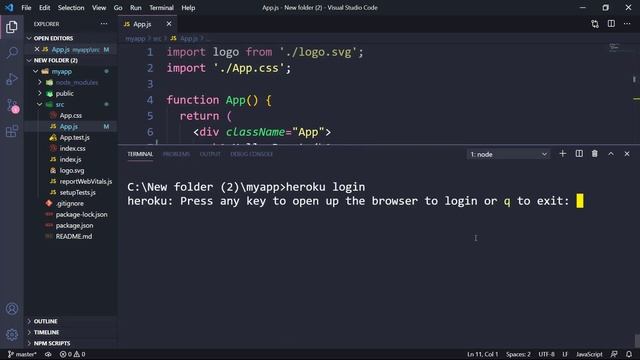The height and width of the screenshot is (360, 640).
Task: Open notifications bell in status bar
Action: [x=629, y=354]
